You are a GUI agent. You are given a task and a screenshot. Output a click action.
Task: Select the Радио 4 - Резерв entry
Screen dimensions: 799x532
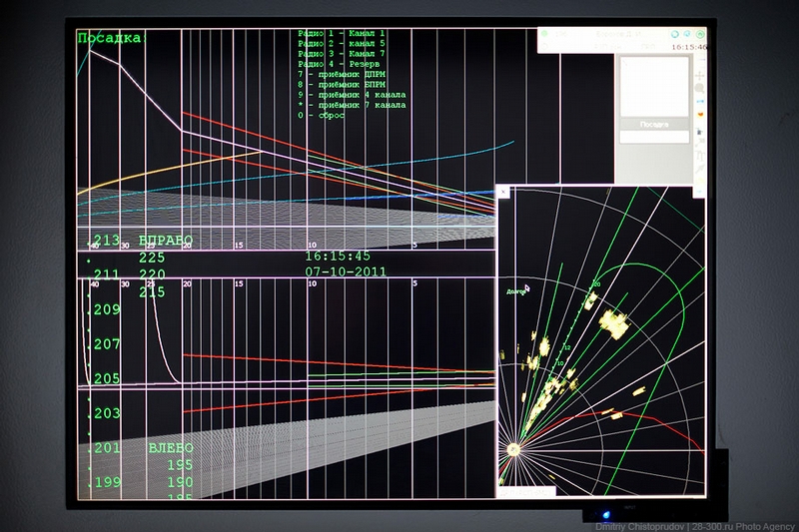pos(340,63)
